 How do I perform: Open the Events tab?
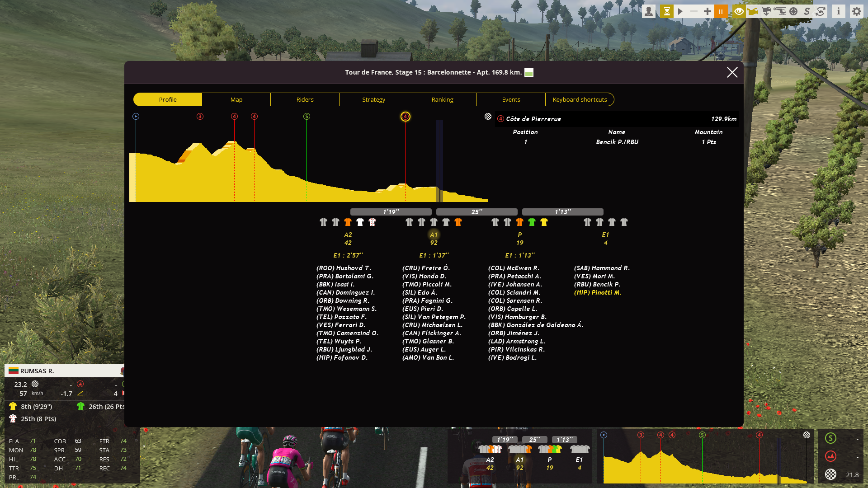(x=511, y=99)
